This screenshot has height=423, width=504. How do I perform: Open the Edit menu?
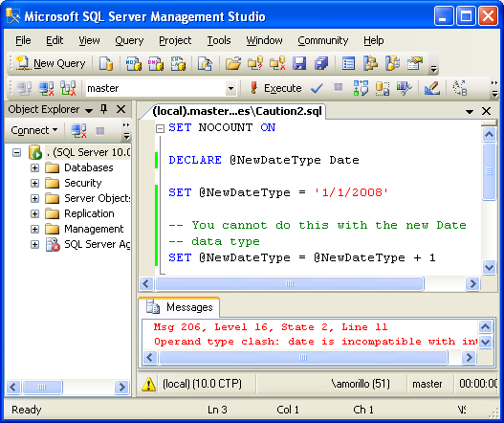tap(55, 40)
